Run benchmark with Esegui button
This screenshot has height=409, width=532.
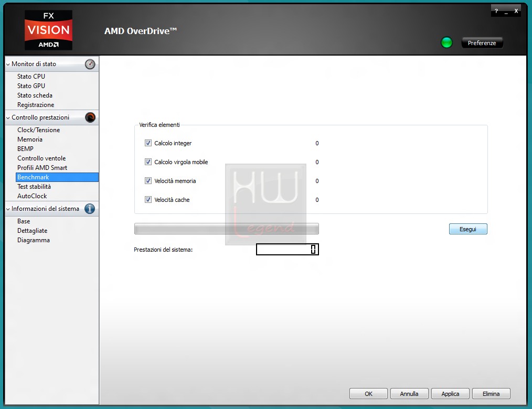pyautogui.click(x=468, y=229)
